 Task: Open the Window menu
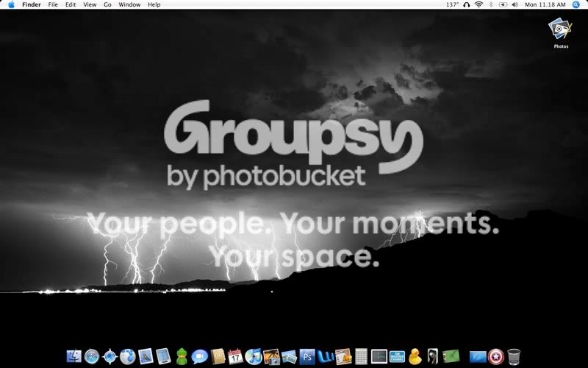(129, 4)
